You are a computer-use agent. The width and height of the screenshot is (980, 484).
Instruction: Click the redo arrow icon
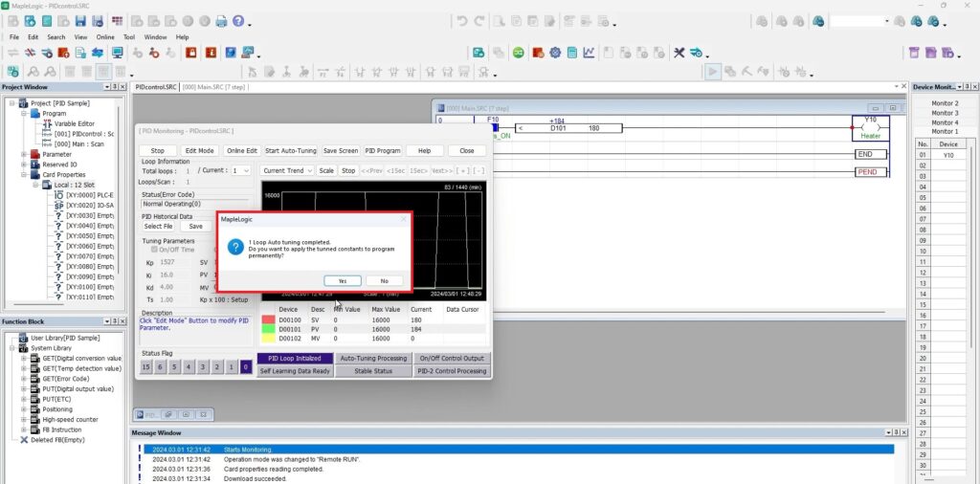click(x=479, y=21)
